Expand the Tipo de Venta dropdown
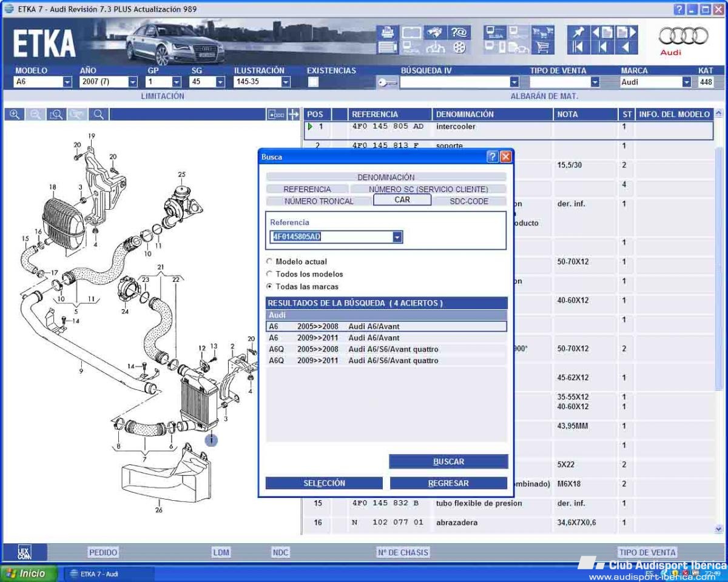This screenshot has height=582, width=728. [595, 82]
